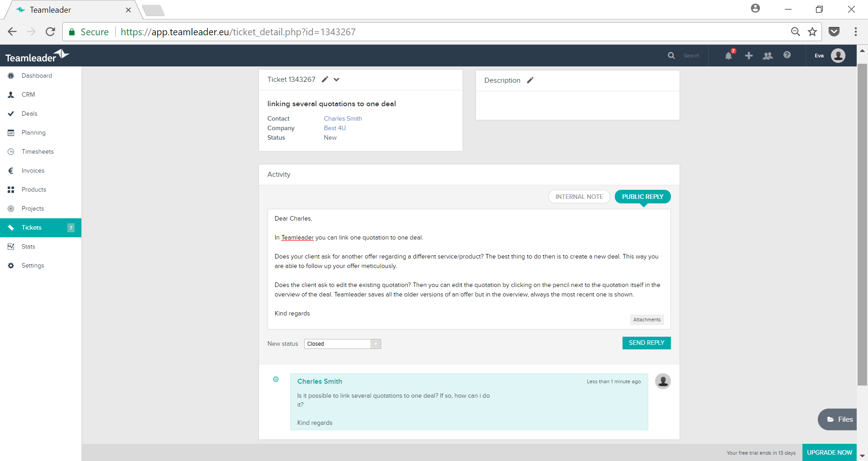The image size is (868, 461).
Task: Click the Stats chart icon in sidebar
Action: click(11, 247)
